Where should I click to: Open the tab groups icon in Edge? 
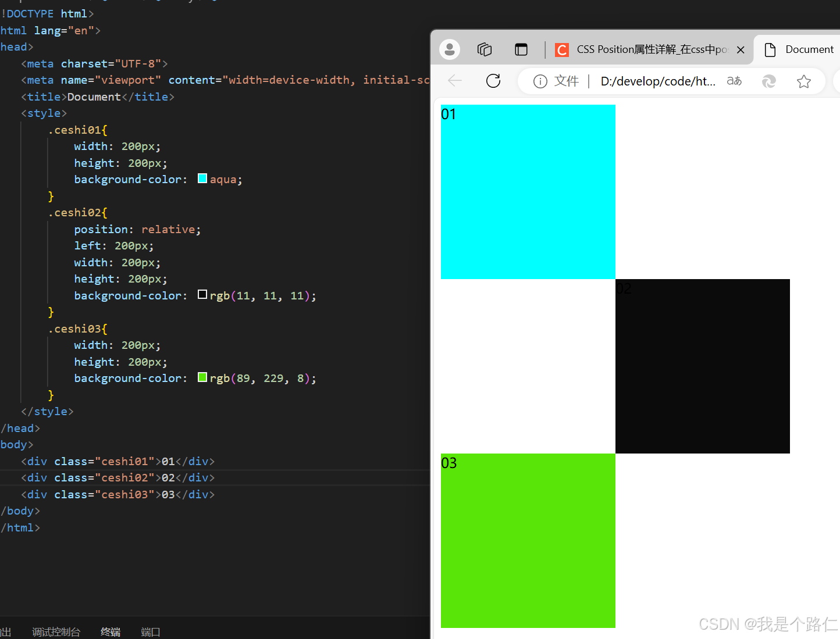(x=485, y=49)
